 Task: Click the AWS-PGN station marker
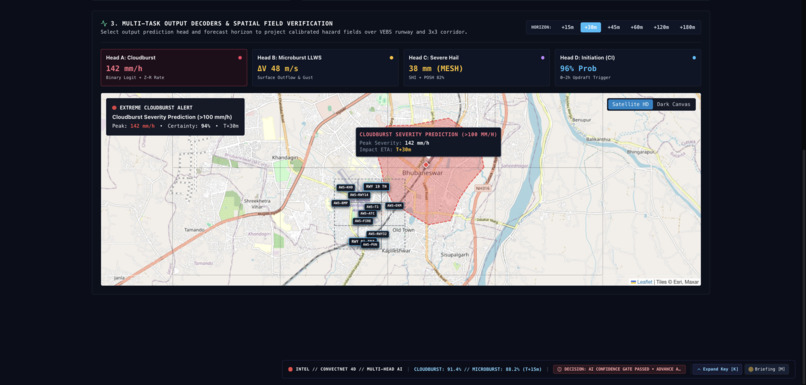coord(370,245)
